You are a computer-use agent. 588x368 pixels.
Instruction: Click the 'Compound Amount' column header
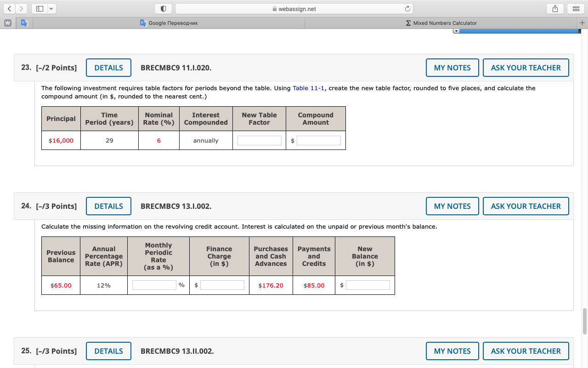316,119
